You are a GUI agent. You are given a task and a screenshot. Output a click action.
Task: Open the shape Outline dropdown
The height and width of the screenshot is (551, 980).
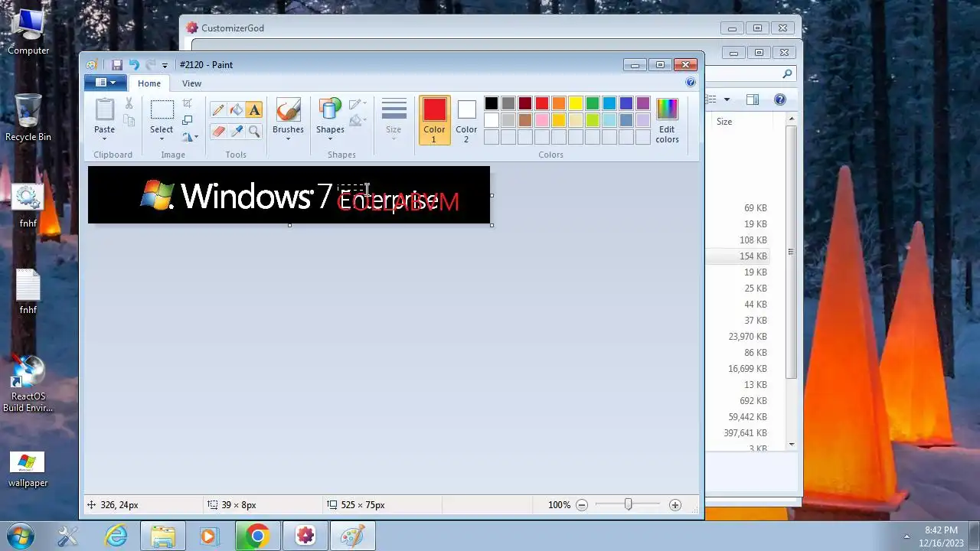(x=358, y=103)
